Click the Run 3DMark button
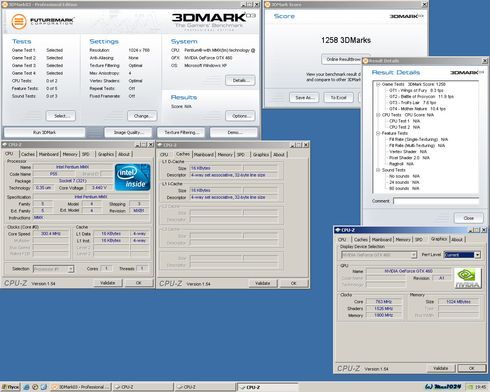490x392 pixels. [44, 132]
